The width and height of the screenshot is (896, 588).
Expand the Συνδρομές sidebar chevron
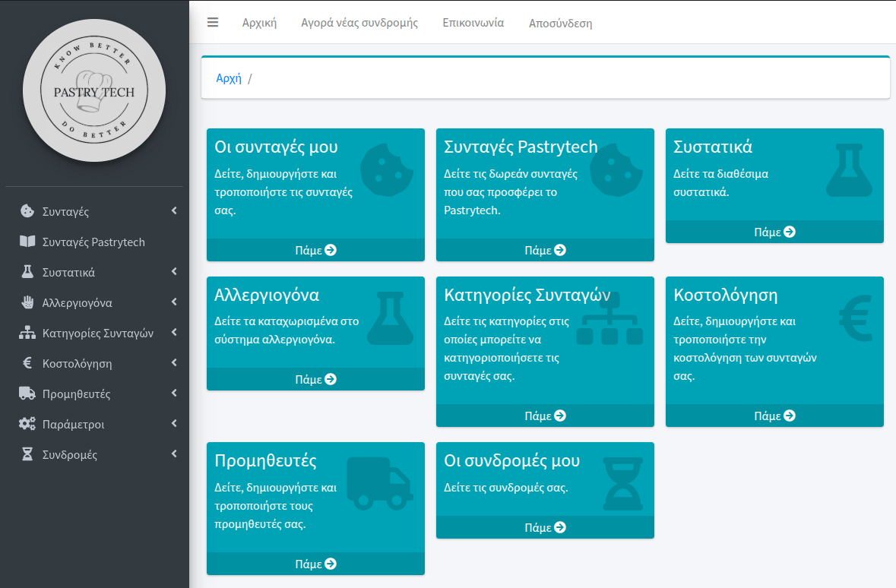coord(174,454)
